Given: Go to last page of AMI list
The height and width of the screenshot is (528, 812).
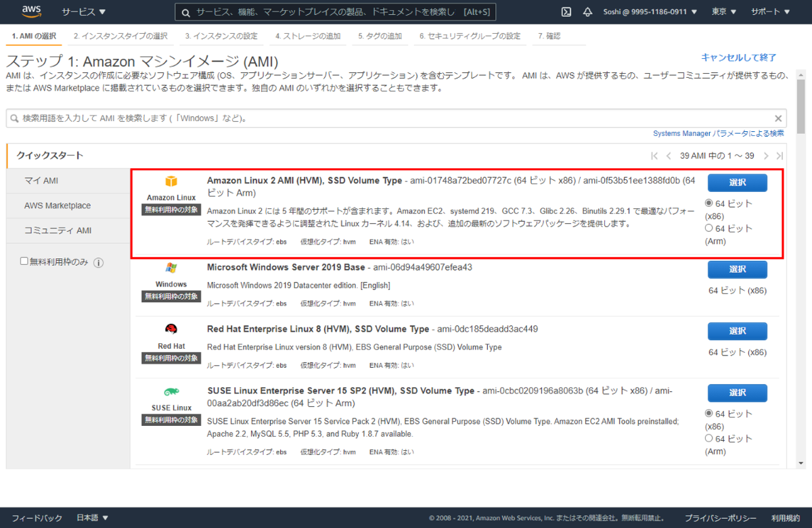Looking at the screenshot, I should [780, 155].
